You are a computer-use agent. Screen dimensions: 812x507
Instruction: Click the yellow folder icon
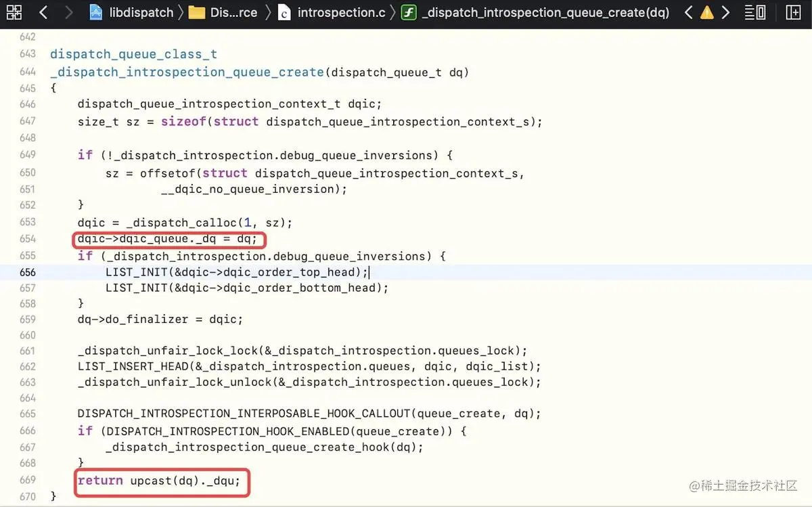coord(197,13)
